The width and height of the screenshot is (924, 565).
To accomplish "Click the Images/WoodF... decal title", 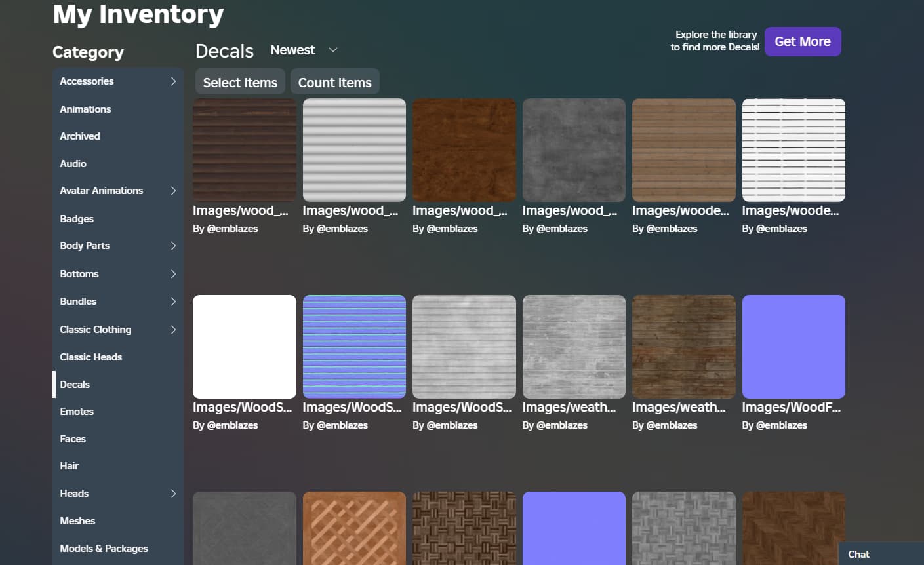I will [x=792, y=407].
